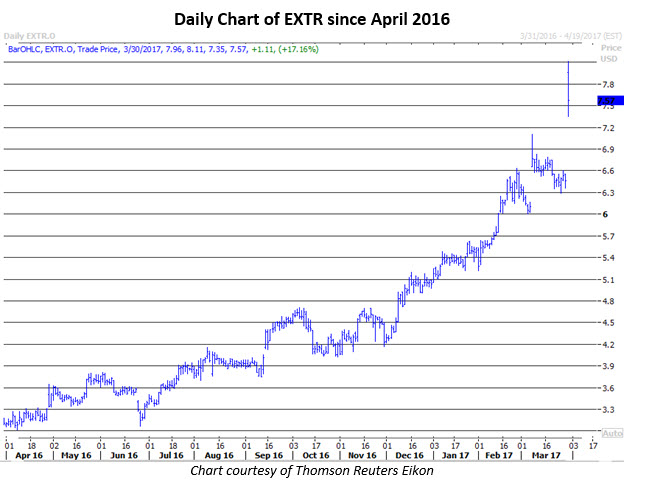Click the +17.16% percent change value
This screenshot has height=491, width=645.
[x=299, y=49]
